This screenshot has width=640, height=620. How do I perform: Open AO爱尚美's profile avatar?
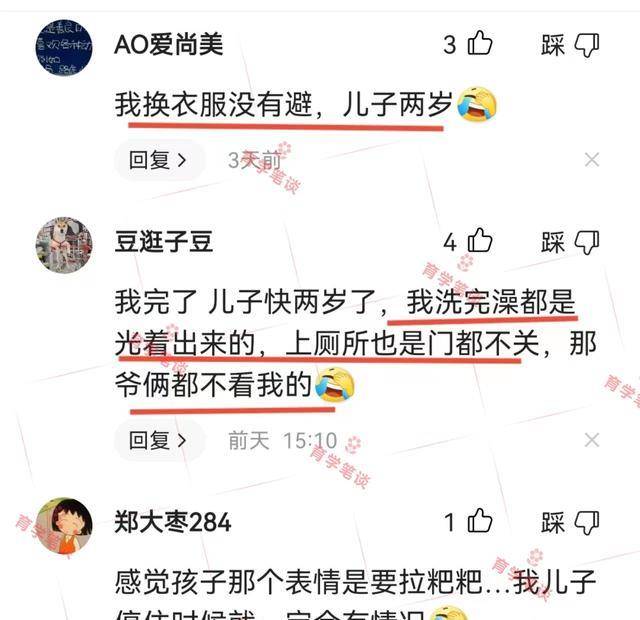point(64,48)
